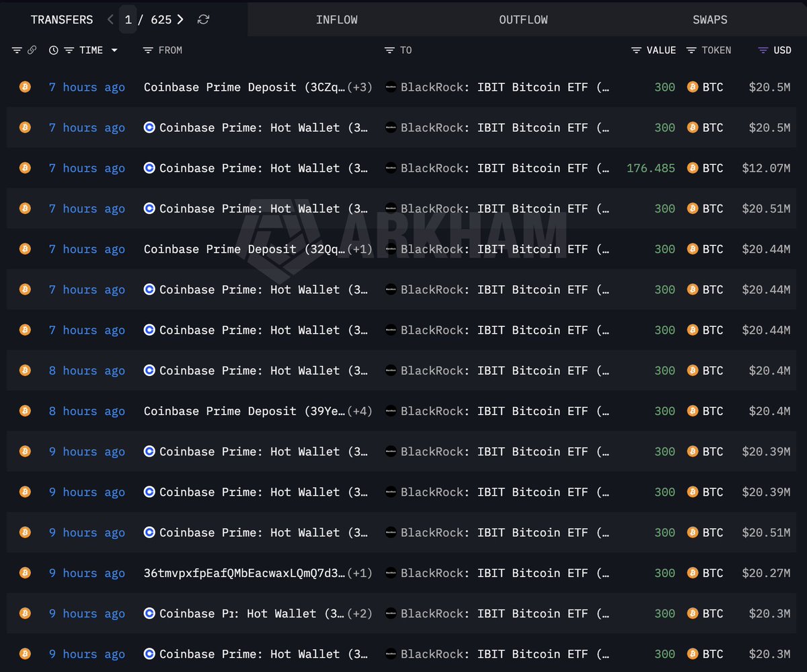Open the 'Coinbase Pr: Hot Wallet' sender link
The height and width of the screenshot is (672, 807).
point(252,613)
